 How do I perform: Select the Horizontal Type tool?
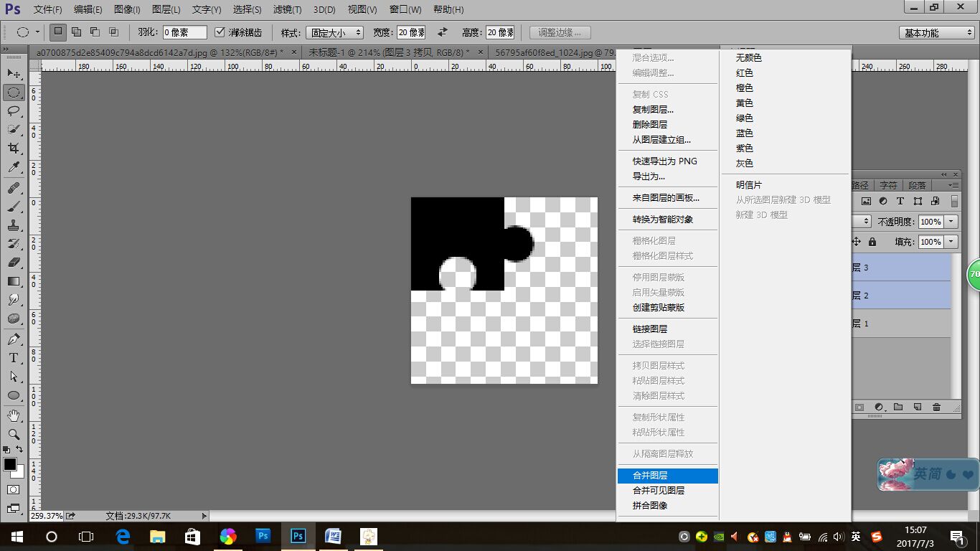(x=14, y=357)
